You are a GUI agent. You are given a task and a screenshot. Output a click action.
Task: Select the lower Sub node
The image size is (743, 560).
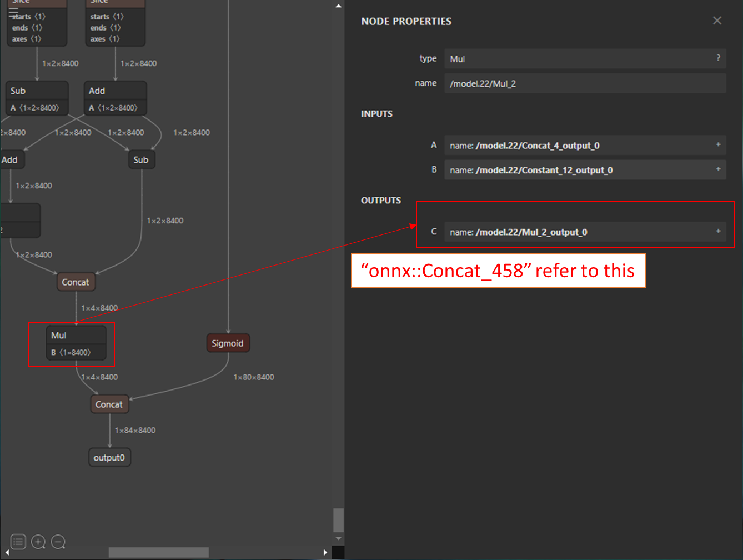coord(141,160)
